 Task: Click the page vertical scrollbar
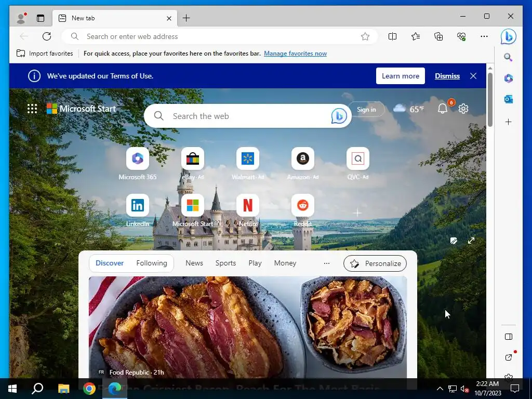tap(490, 100)
